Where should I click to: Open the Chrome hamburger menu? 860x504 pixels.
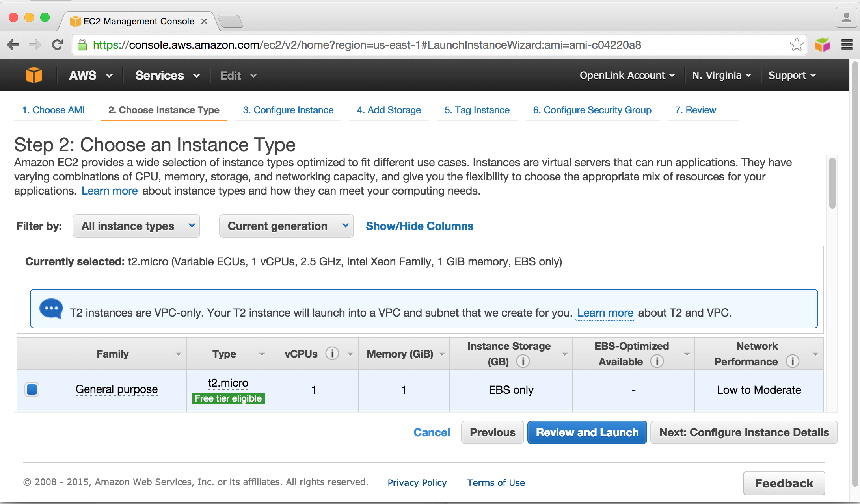847,45
